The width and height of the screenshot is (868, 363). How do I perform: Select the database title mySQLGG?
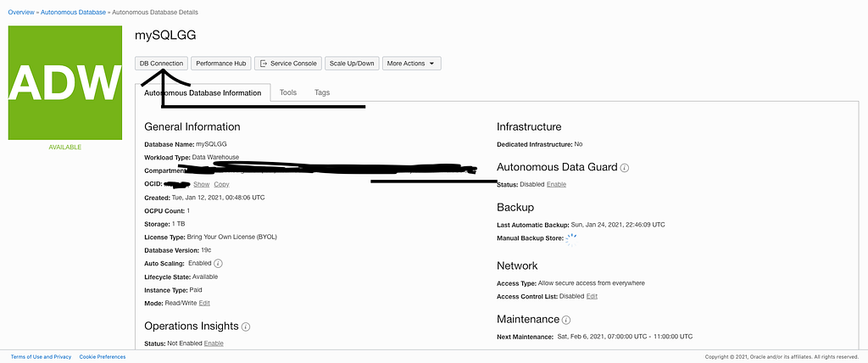[165, 36]
